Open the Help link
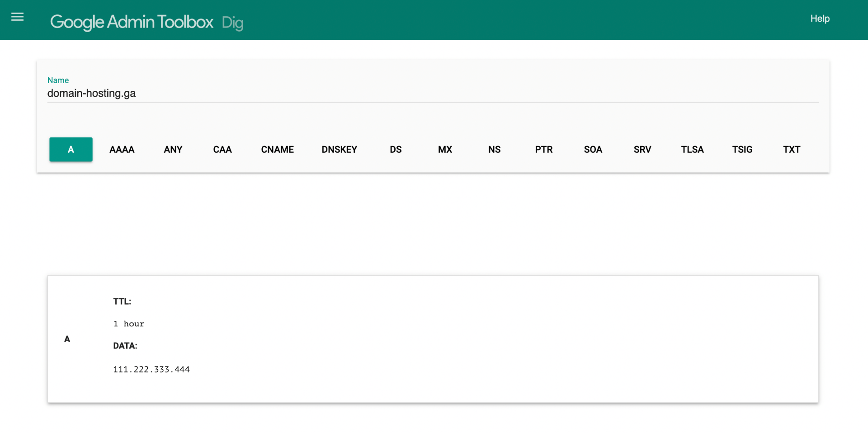Screen dimensions: 868x433 [819, 19]
